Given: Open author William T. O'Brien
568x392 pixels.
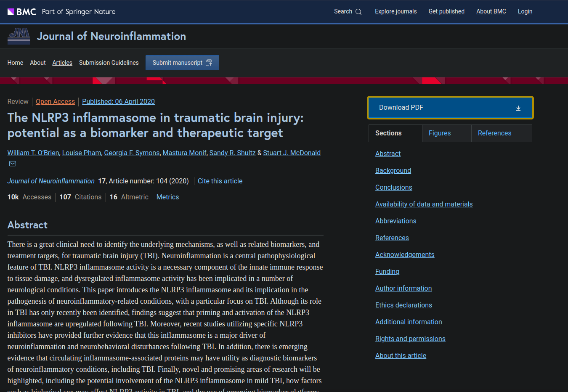Looking at the screenshot, I should [x=33, y=153].
